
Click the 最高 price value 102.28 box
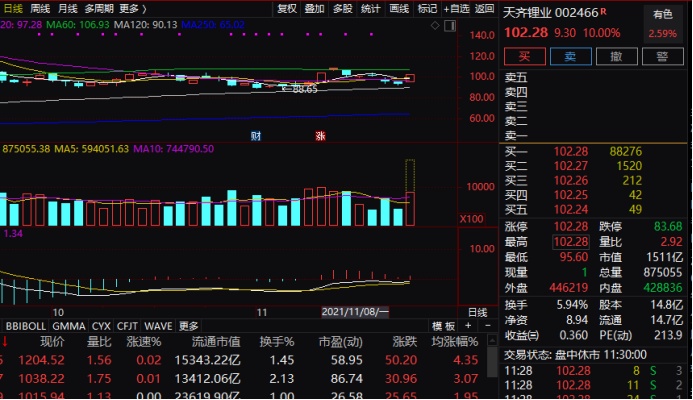(571, 242)
